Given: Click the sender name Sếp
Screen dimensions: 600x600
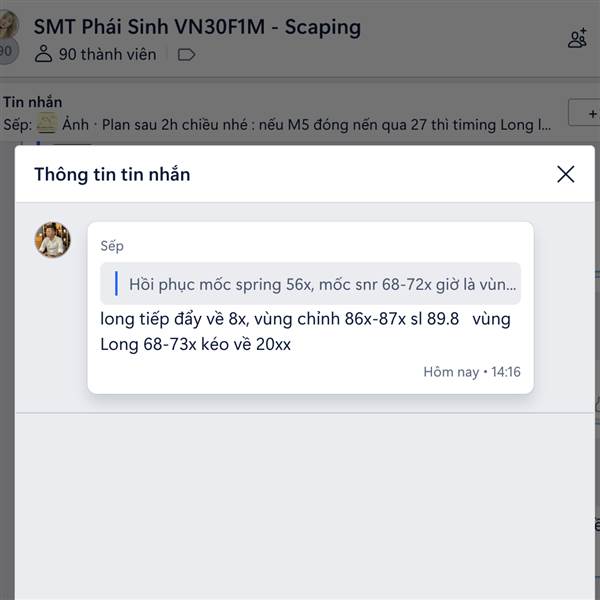Looking at the screenshot, I should tap(112, 246).
